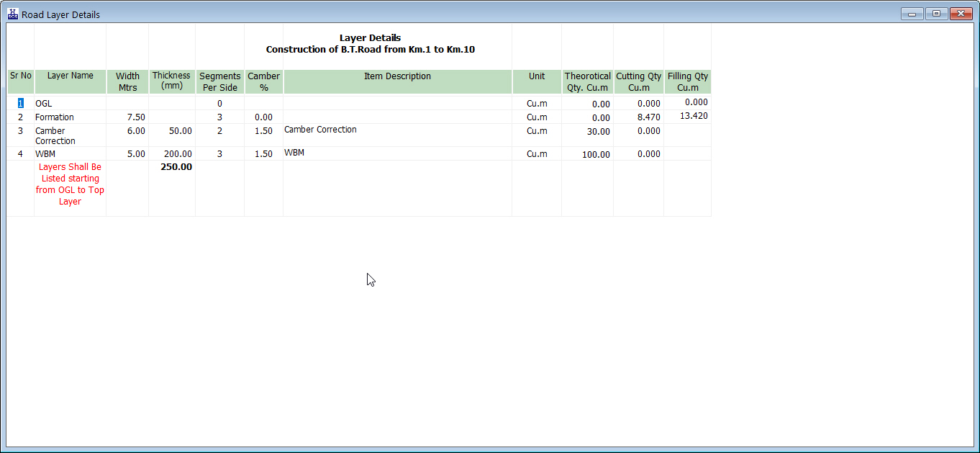Select Camber Correction thickness 50.00

point(171,135)
